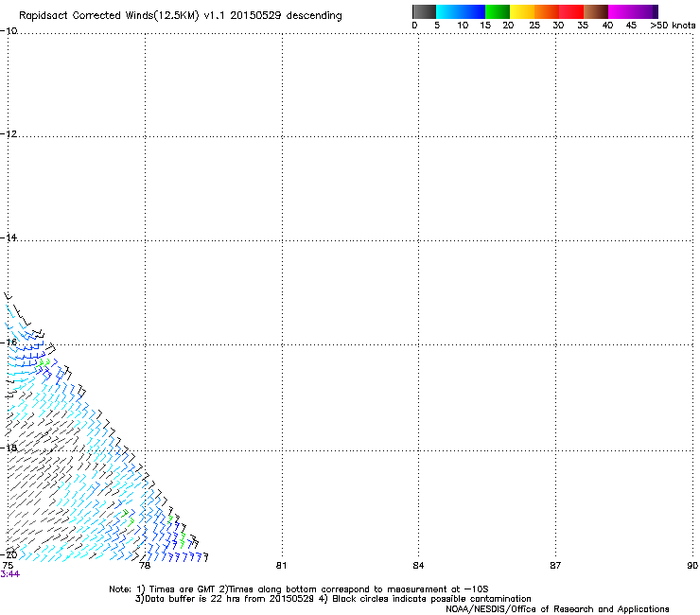Click the 'Data buffer is 22 hrs' note
The height and width of the screenshot is (615, 700).
[333, 599]
